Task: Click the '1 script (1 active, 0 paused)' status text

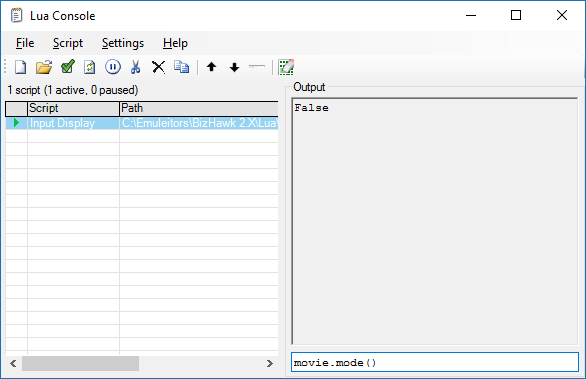Action: pyautogui.click(x=73, y=90)
